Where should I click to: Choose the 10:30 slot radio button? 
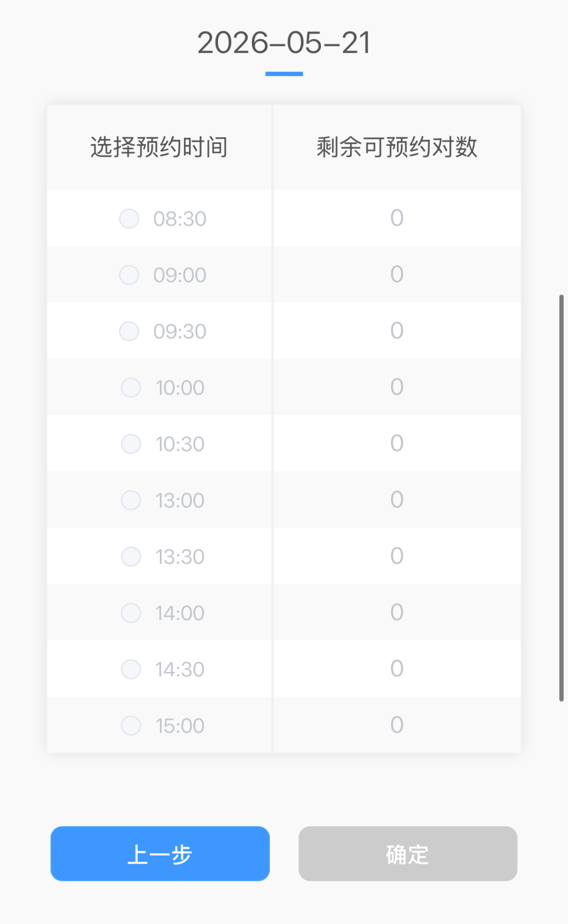click(x=131, y=444)
